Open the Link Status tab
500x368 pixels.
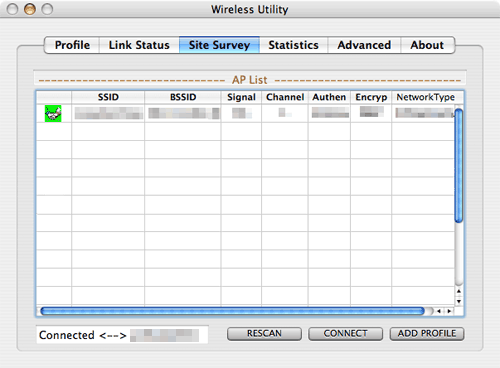click(x=139, y=45)
